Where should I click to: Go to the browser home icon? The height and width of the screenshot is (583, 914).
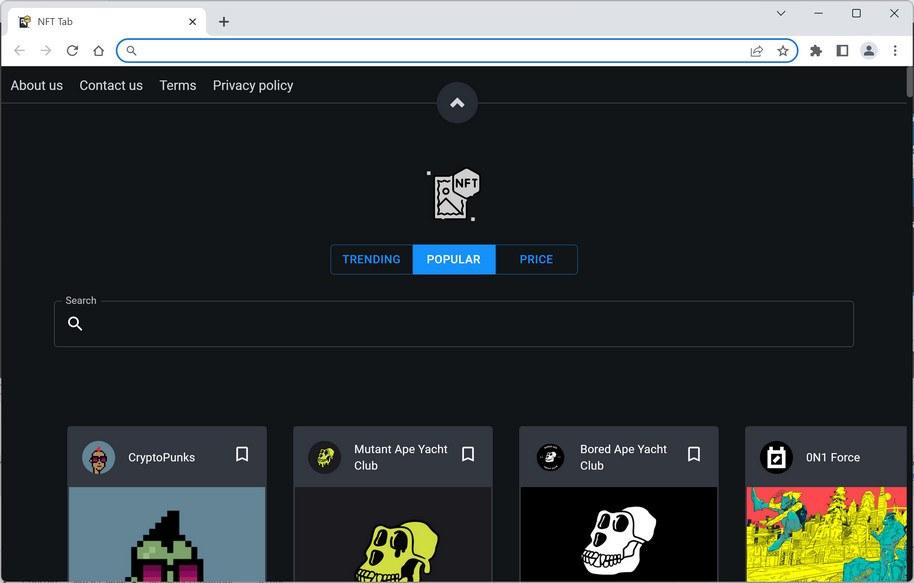(99, 51)
